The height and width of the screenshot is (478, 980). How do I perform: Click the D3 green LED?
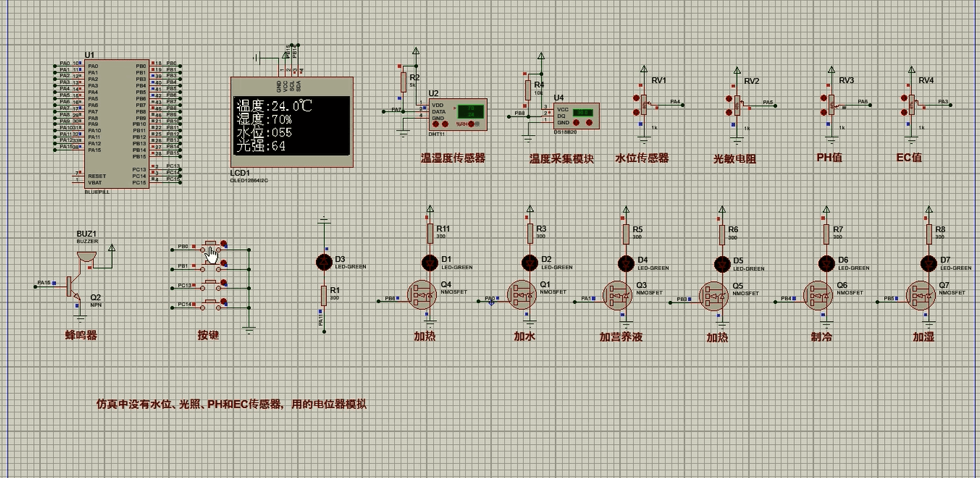[x=323, y=261]
